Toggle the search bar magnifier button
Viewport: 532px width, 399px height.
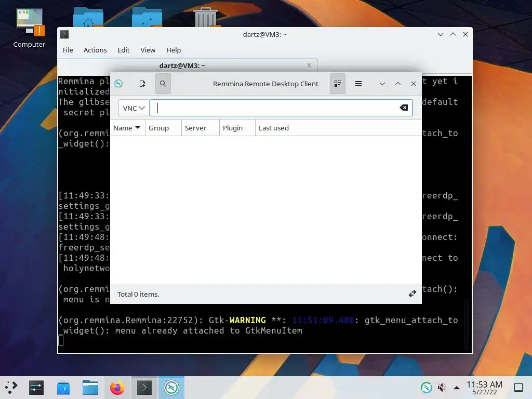pyautogui.click(x=163, y=84)
